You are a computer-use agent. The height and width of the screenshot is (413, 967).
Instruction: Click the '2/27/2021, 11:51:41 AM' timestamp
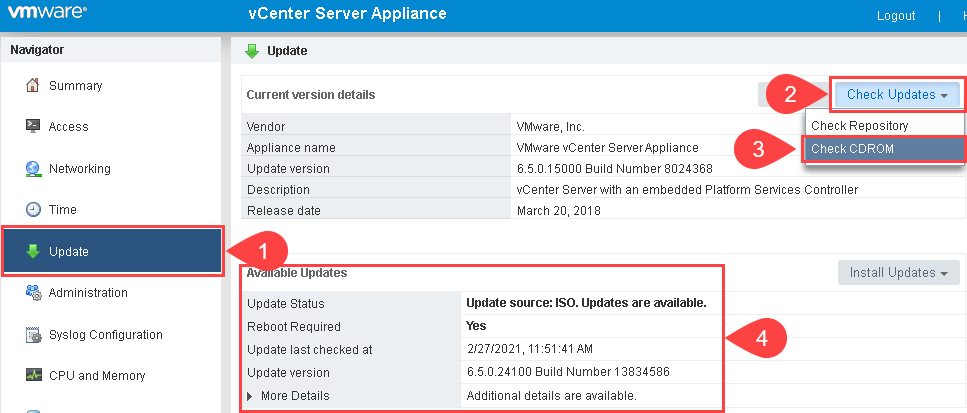pos(530,349)
